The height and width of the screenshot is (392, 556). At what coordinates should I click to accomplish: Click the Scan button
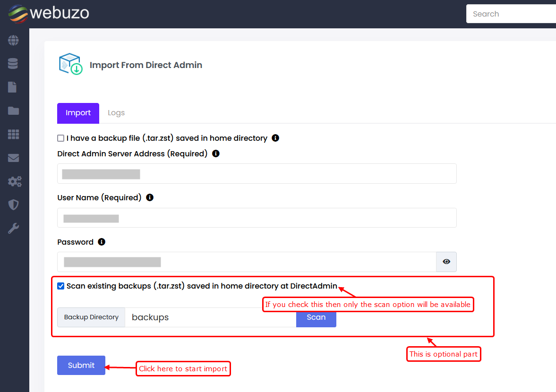coord(316,317)
